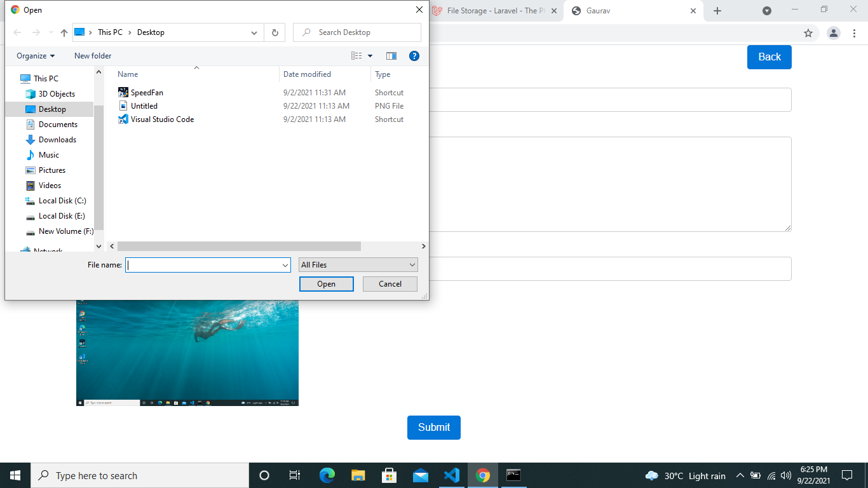Select the Visual Studio Code shortcut
This screenshot has width=868, height=488.
coord(162,119)
